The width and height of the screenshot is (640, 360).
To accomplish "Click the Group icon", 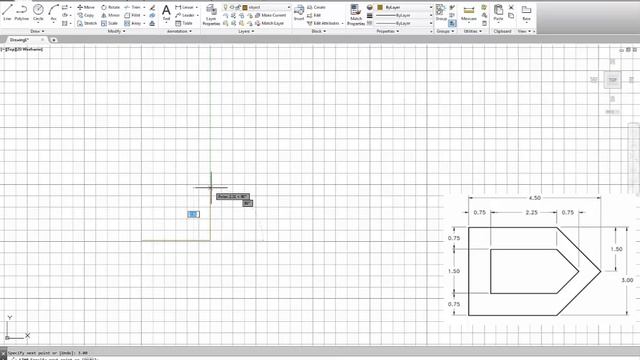I will (x=441, y=12).
